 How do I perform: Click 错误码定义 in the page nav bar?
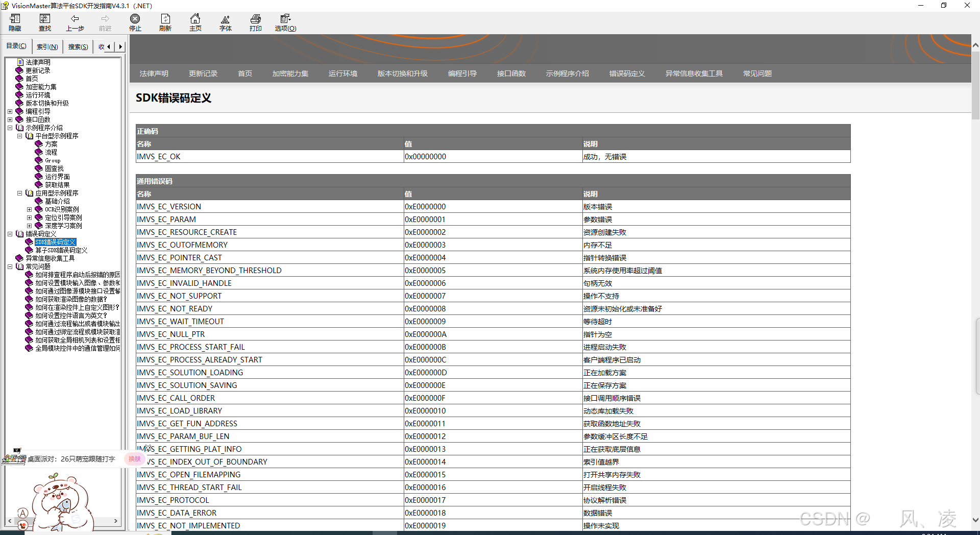(x=627, y=74)
